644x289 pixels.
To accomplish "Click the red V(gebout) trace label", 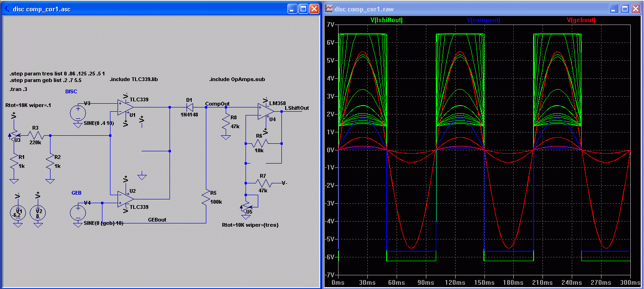I will (x=581, y=20).
